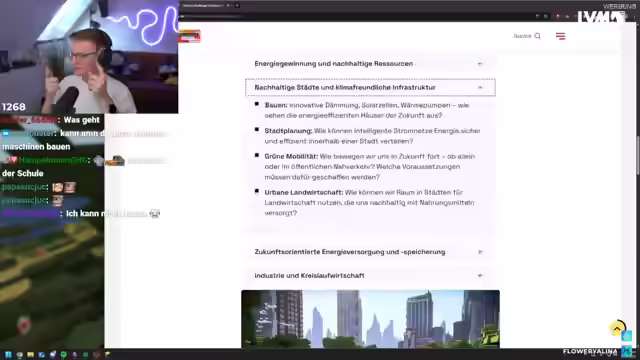Click the yellow scroll-to-top arrow button
640x360 pixels.
[x=617, y=328]
